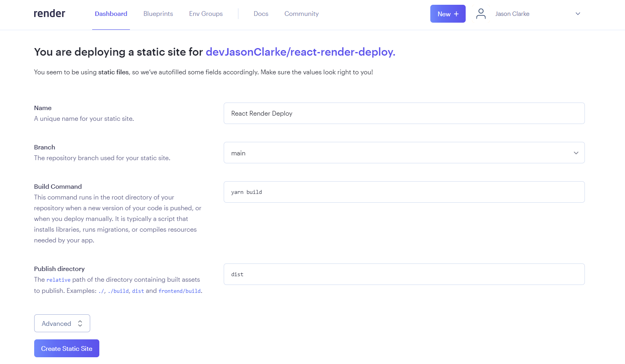The width and height of the screenshot is (625, 364).
Task: Open the devJasonClarke/react-render-deploy repository link
Action: (x=300, y=52)
